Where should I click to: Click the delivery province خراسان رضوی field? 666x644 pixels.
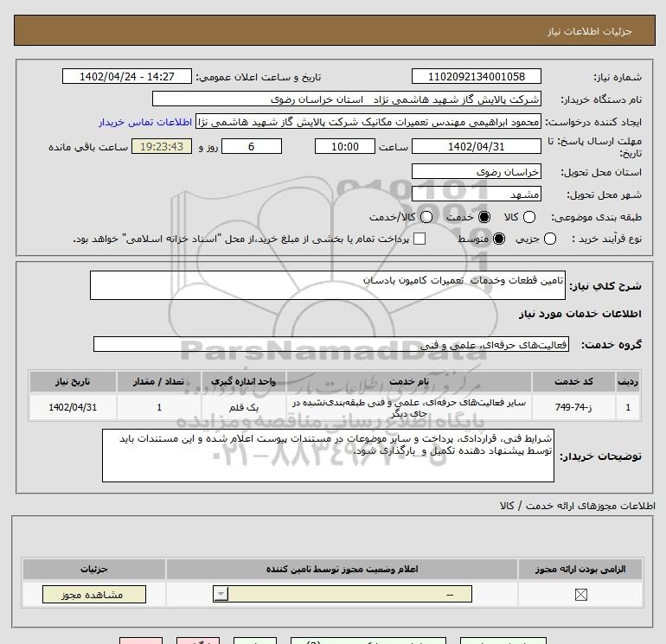coord(476,171)
